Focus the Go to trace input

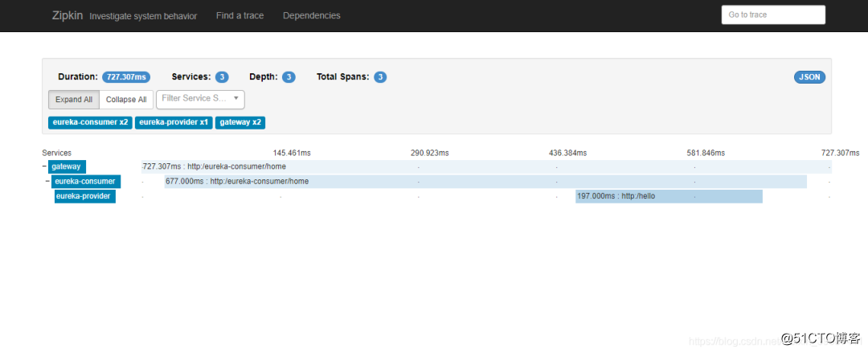tap(773, 15)
